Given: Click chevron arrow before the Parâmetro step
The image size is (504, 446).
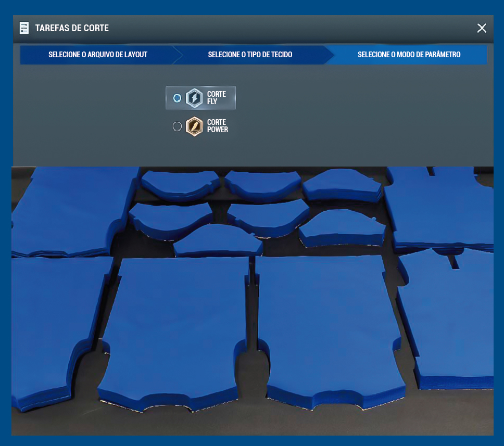Looking at the screenshot, I should click(x=328, y=55).
